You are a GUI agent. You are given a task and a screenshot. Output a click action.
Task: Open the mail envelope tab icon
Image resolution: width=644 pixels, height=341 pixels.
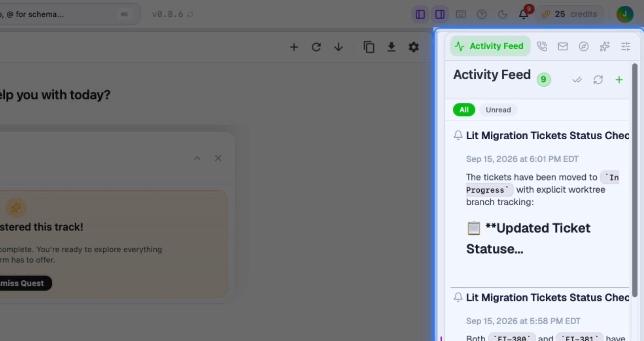pyautogui.click(x=563, y=46)
